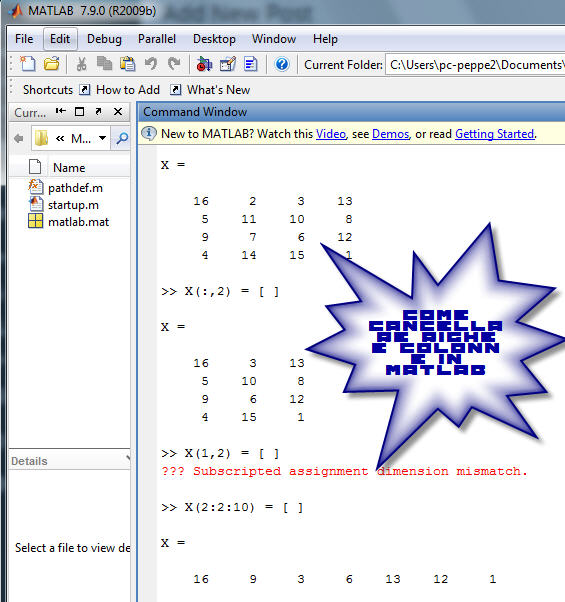Click the X(2:2:10) = [ ] command line
The height and width of the screenshot is (602, 565).
[232, 507]
